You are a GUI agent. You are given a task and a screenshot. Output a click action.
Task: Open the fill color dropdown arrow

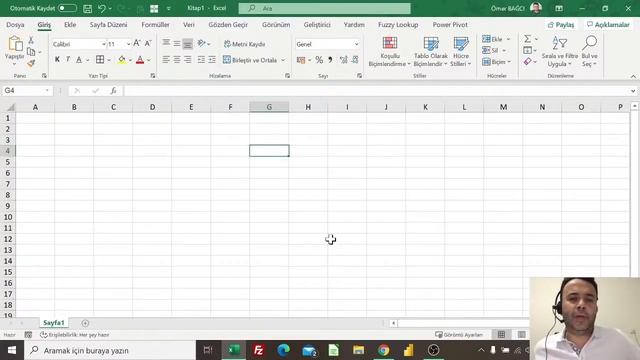click(130, 60)
